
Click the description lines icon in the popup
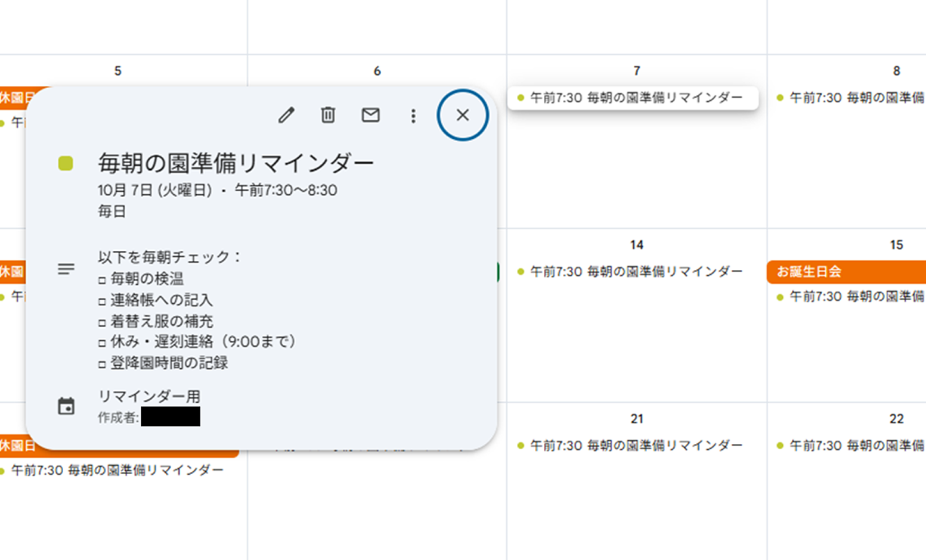point(66,269)
